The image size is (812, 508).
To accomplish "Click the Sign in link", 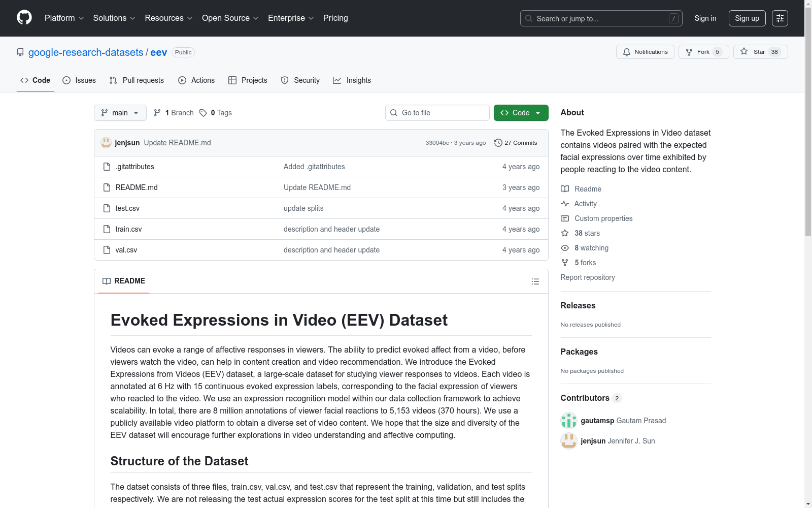I will [x=705, y=18].
